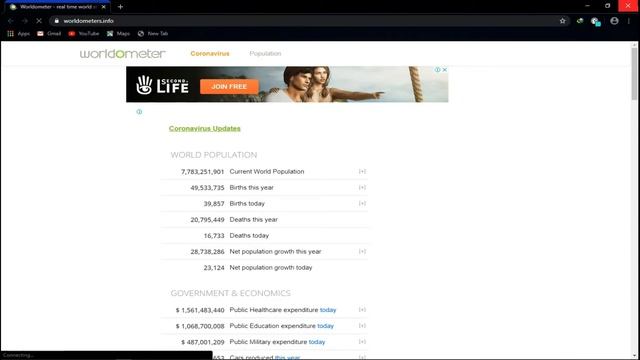Click the $ 487,001,209 military value
Image resolution: width=640 pixels, height=360 pixels.
point(203,342)
